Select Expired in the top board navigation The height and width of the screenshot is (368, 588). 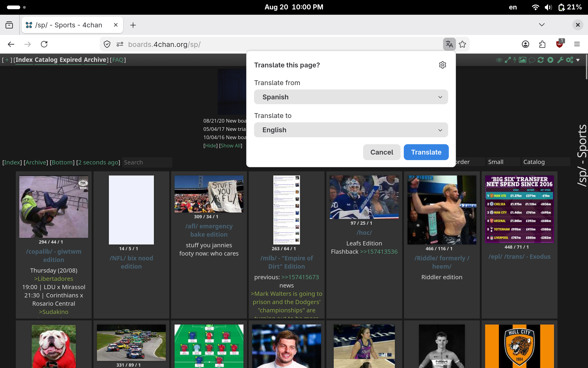71,60
